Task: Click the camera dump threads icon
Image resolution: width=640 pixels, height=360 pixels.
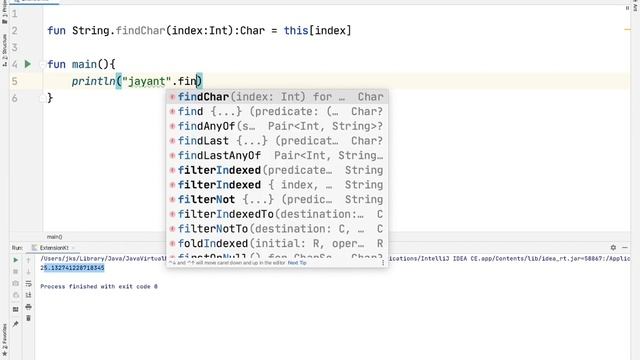Action: 16,283
